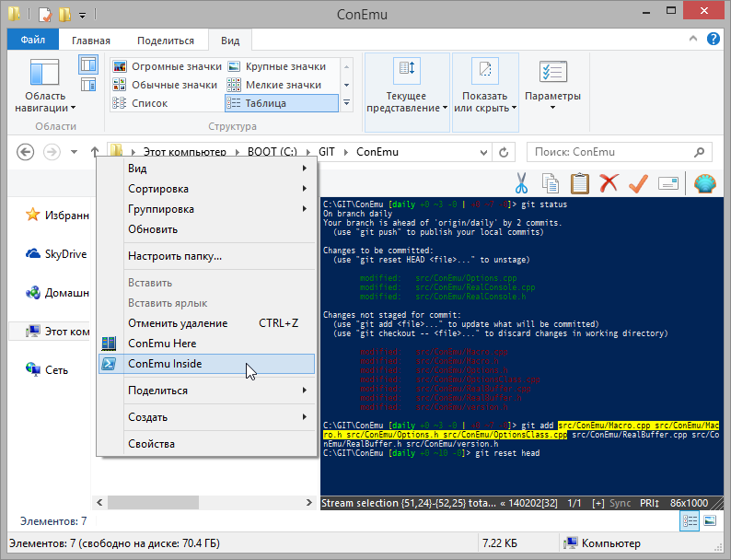Open the Главная ribbon tab
Viewport: 731px width, 560px height.
click(x=91, y=41)
